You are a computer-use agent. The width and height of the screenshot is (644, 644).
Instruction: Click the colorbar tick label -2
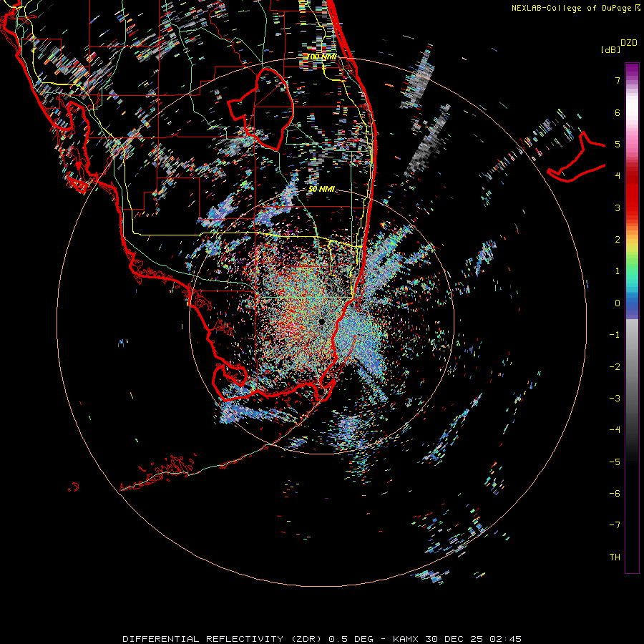click(x=615, y=367)
